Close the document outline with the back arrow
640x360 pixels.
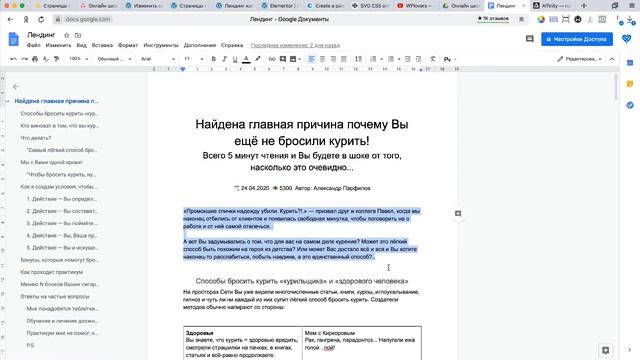pyautogui.click(x=16, y=87)
